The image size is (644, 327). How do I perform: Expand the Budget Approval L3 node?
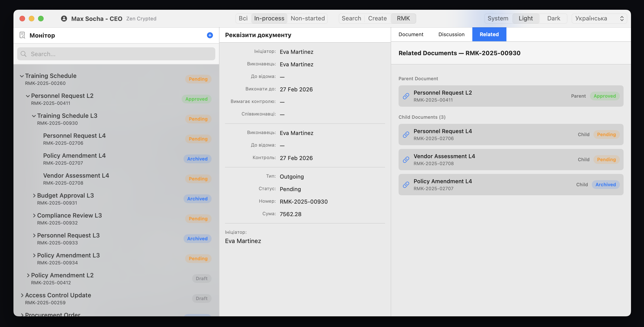coord(34,196)
